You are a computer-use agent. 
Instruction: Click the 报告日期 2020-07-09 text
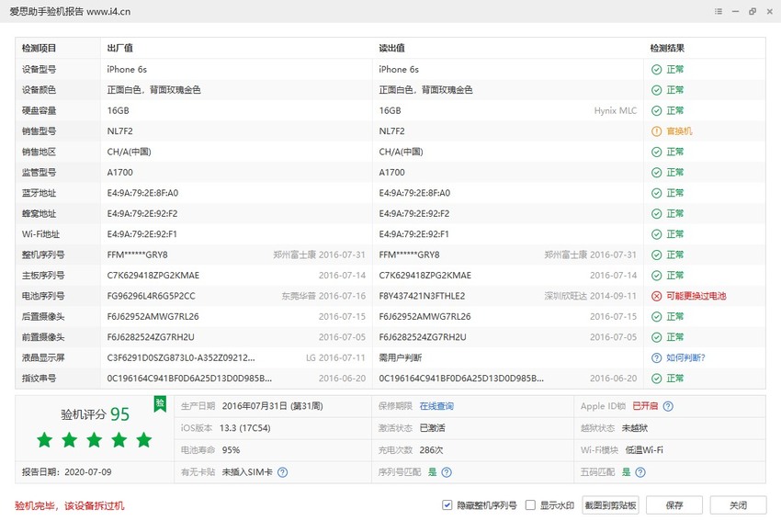click(x=67, y=472)
